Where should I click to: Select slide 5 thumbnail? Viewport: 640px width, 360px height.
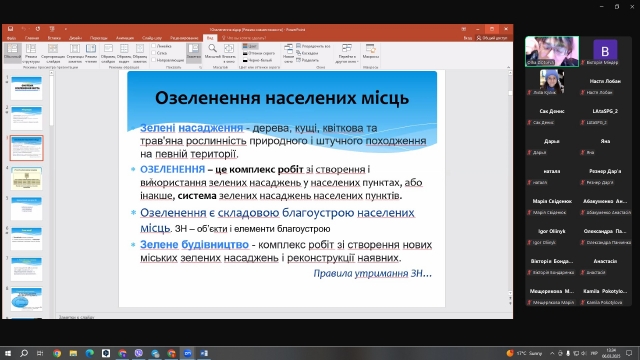[x=27, y=209]
